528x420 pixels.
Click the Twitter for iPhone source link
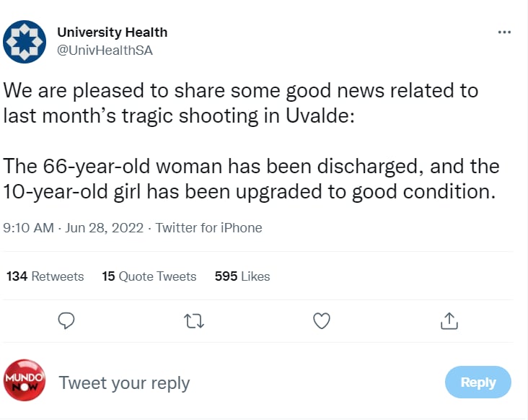pos(208,228)
